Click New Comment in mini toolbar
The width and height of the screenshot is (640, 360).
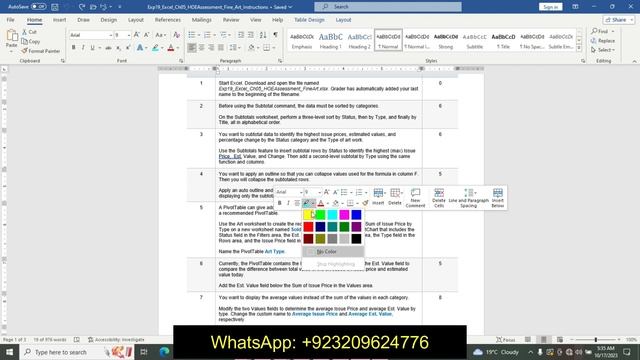coord(415,198)
